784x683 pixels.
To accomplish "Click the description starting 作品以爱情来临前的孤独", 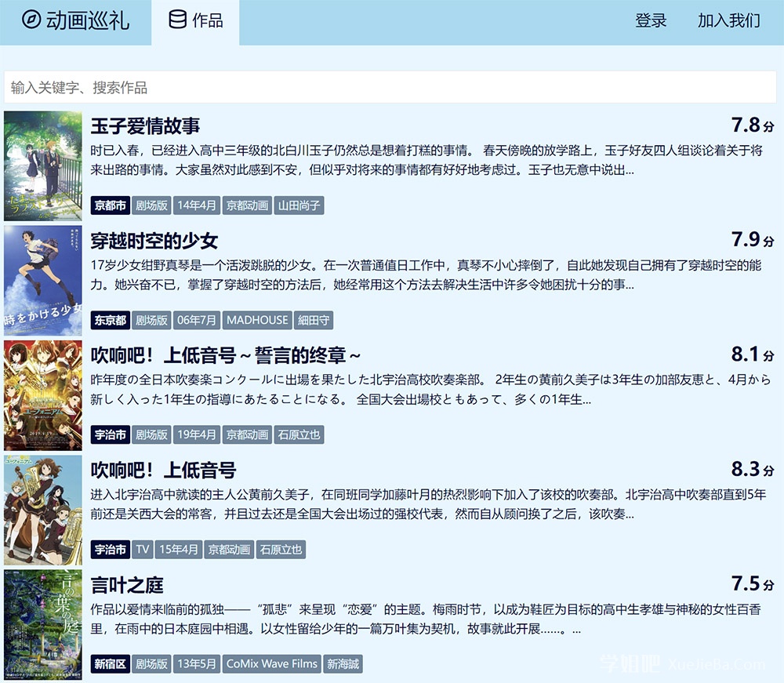I will click(x=426, y=619).
